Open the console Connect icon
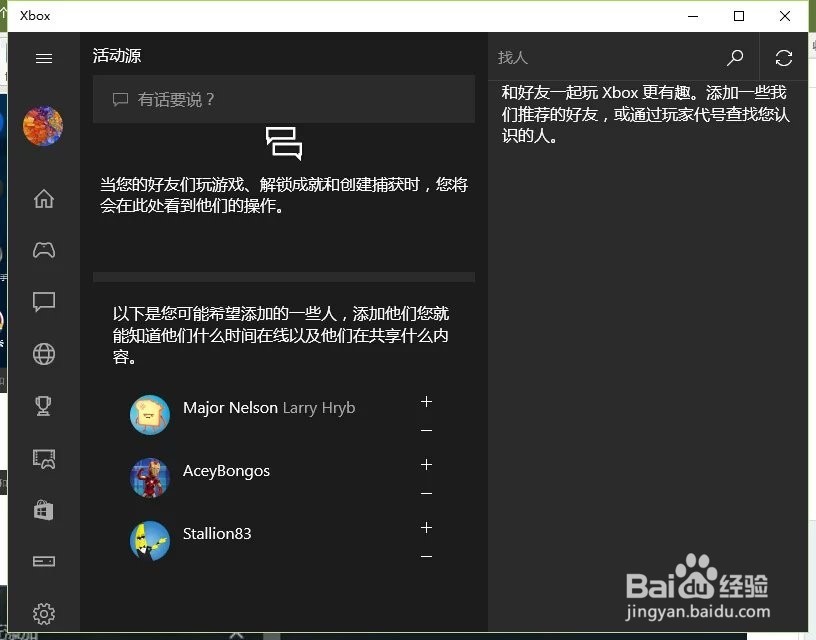Screen dimensions: 816x640 click(44, 561)
